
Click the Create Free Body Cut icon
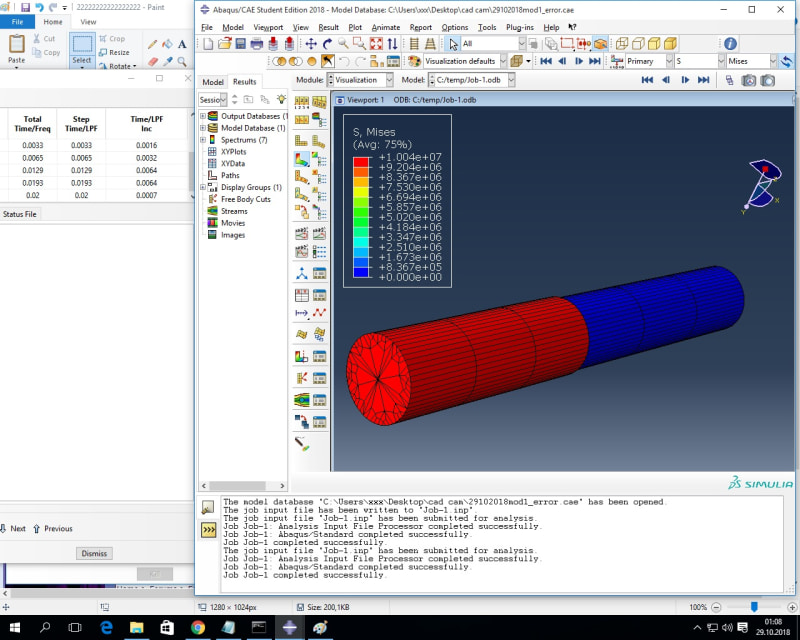coord(302,378)
